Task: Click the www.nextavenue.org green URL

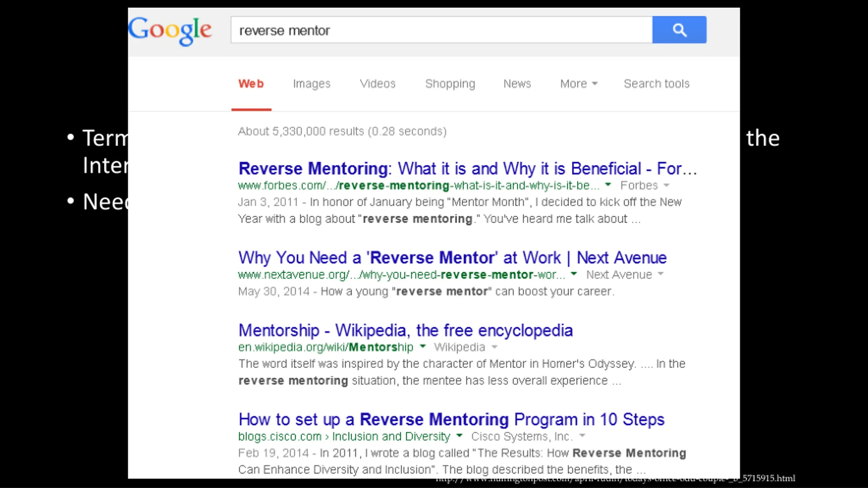Action: point(401,275)
